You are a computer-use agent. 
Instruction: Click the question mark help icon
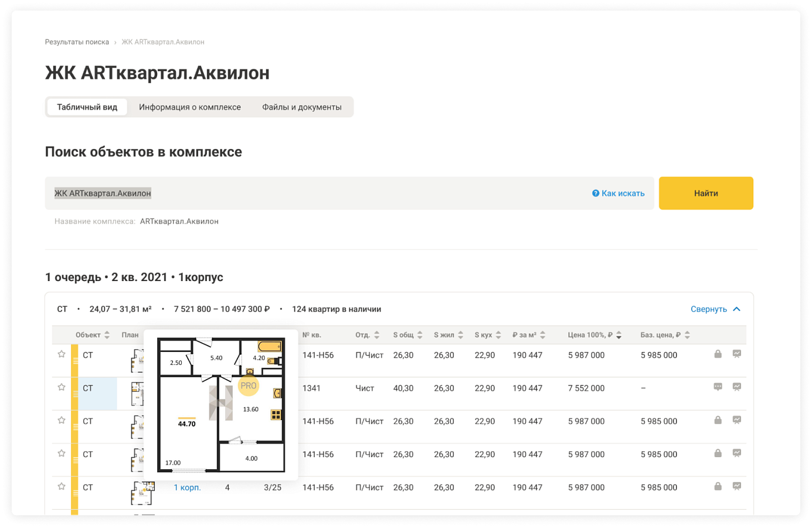[596, 193]
